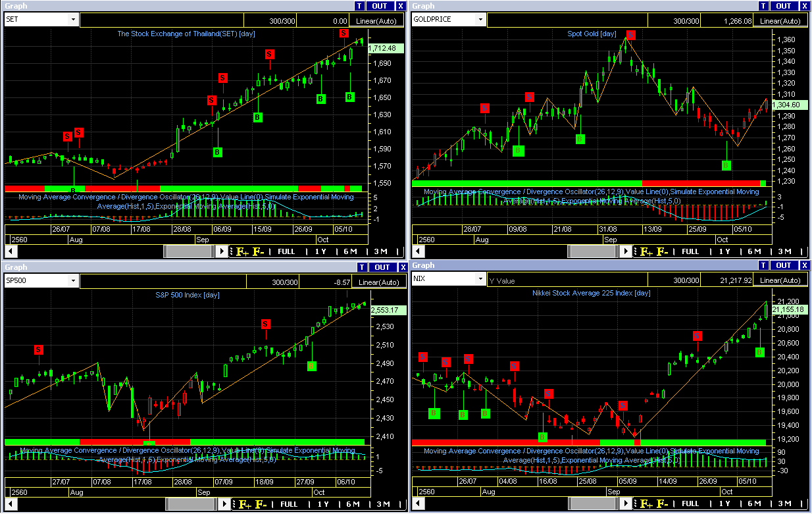The height and width of the screenshot is (514, 812).
Task: Select the 1Y range under the SET chart
Action: click(x=320, y=251)
